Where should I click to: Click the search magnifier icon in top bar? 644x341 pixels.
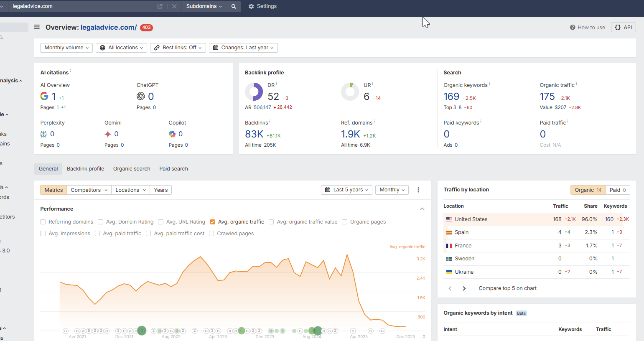click(234, 6)
